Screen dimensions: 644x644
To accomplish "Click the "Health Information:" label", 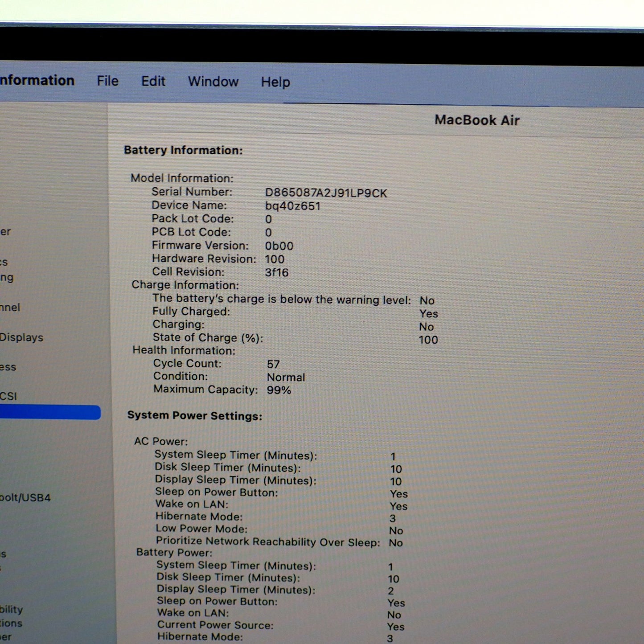I will pyautogui.click(x=184, y=350).
